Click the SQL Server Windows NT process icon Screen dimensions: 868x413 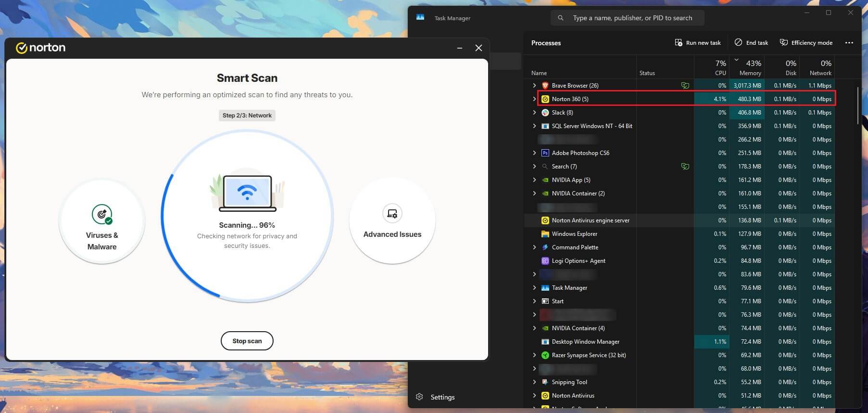click(x=545, y=126)
